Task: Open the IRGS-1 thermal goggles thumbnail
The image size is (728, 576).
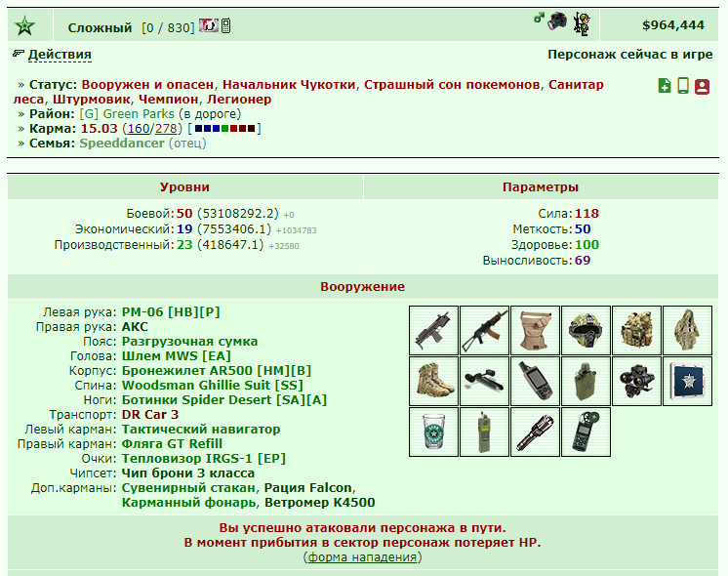Action: (x=636, y=382)
